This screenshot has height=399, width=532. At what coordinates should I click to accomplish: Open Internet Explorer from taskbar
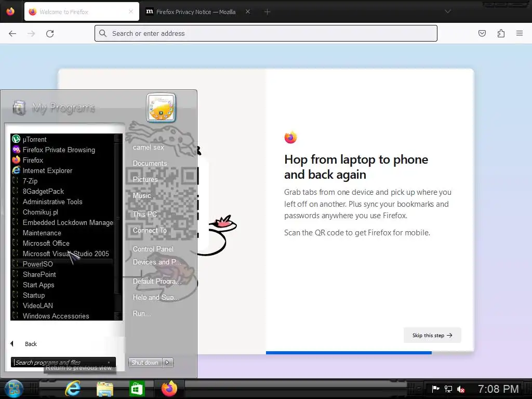click(73, 389)
